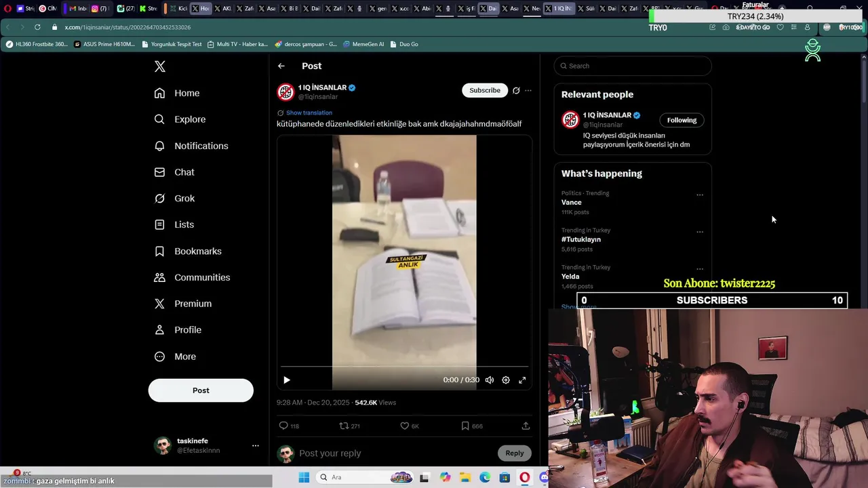Open 1 IQ İNSANLAR avatar on the post
868x488 pixels.
pos(285,91)
